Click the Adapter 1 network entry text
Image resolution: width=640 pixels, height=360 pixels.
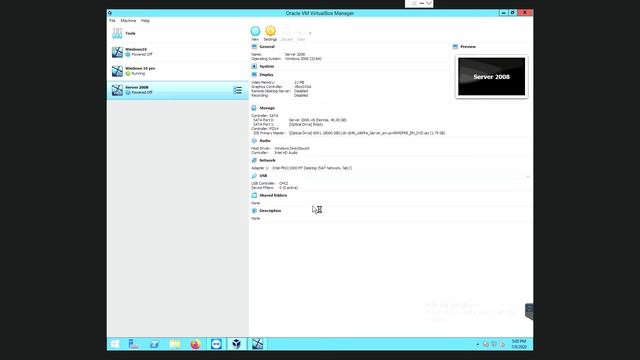coord(312,168)
